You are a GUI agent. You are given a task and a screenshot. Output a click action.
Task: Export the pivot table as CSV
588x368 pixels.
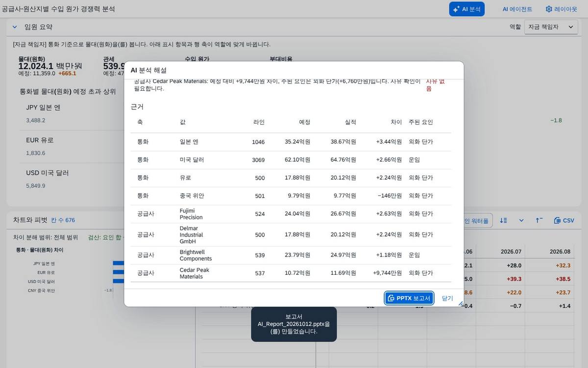(x=564, y=220)
